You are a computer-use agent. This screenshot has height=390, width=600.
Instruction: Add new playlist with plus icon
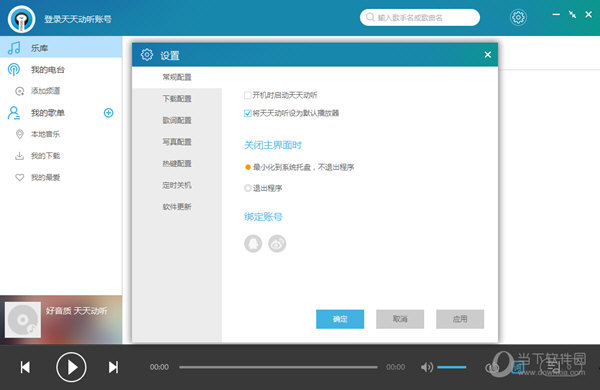click(109, 113)
